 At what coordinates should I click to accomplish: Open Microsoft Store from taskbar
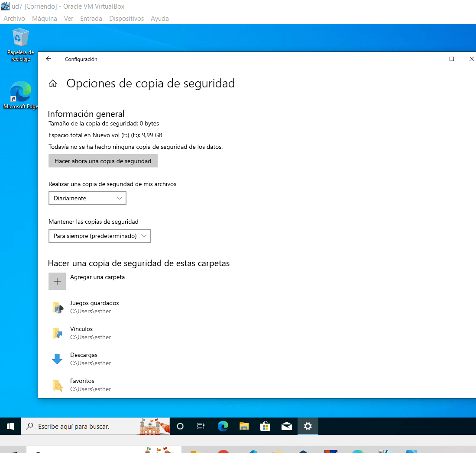[265, 426]
